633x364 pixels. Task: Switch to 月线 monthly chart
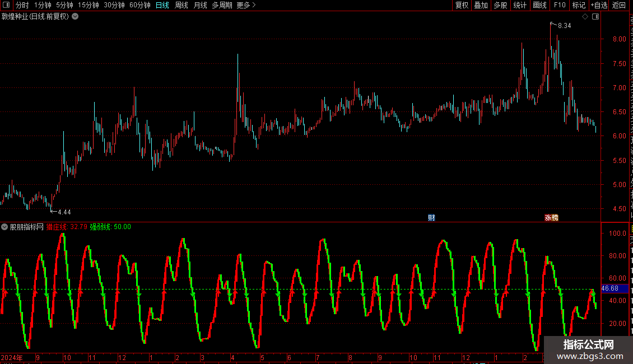tap(200, 5)
